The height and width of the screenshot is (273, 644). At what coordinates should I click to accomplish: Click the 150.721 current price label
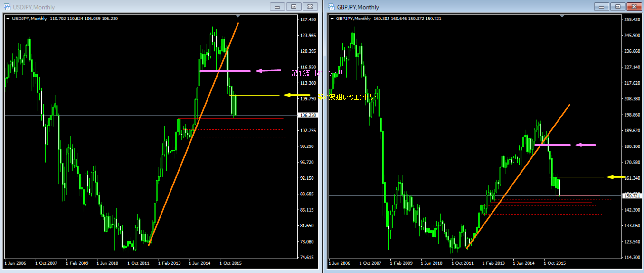click(630, 196)
